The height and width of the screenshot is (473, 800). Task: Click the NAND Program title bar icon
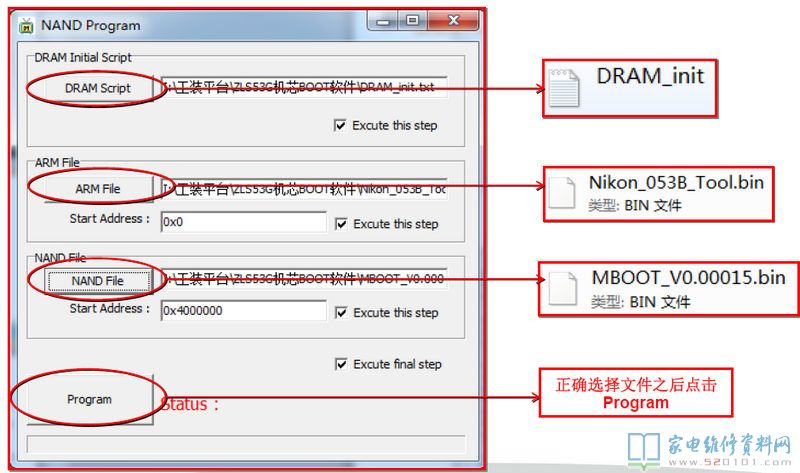click(27, 25)
